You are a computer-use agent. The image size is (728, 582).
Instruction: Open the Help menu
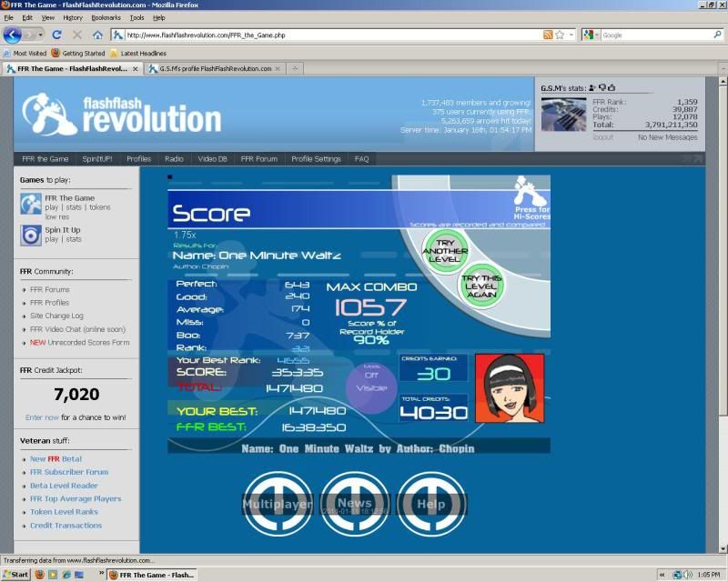coord(158,17)
